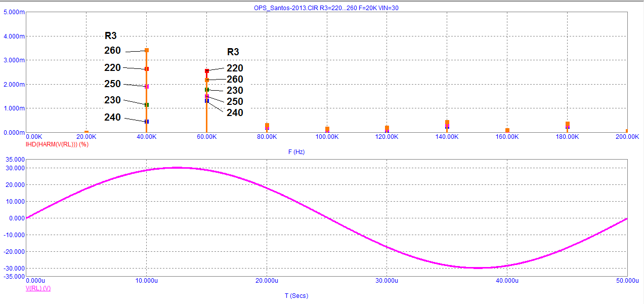
Task: Click the 20.00K frequency axis label
Action: [x=87, y=137]
